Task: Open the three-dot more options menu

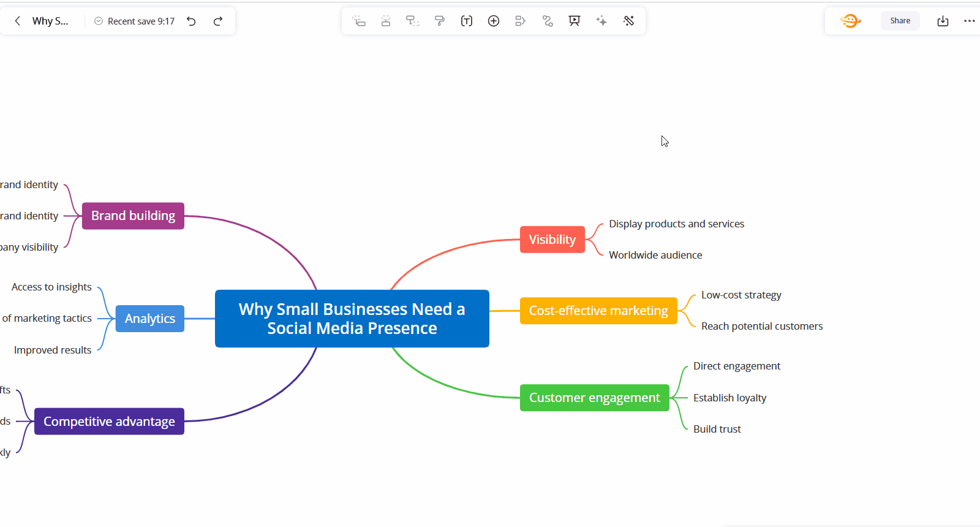Action: coord(969,21)
